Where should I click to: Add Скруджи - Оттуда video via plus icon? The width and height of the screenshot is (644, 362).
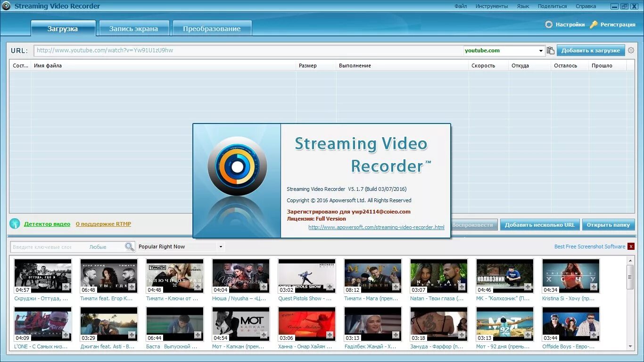coord(66,287)
